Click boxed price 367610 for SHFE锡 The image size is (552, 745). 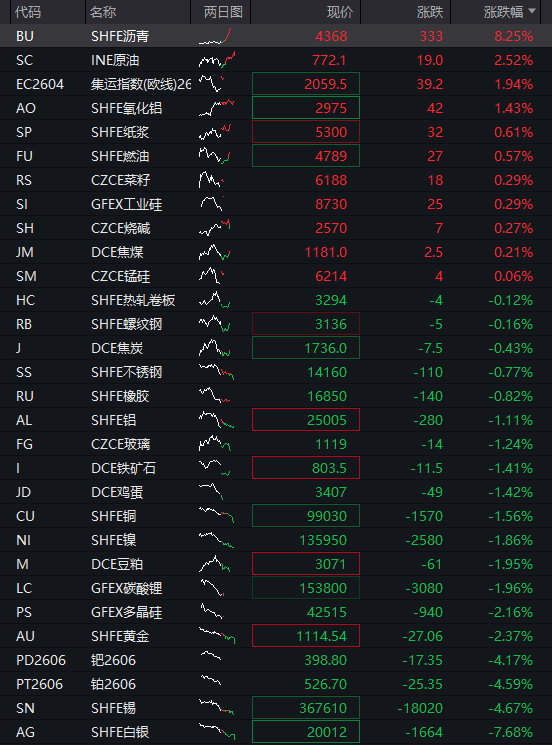pyautogui.click(x=306, y=708)
